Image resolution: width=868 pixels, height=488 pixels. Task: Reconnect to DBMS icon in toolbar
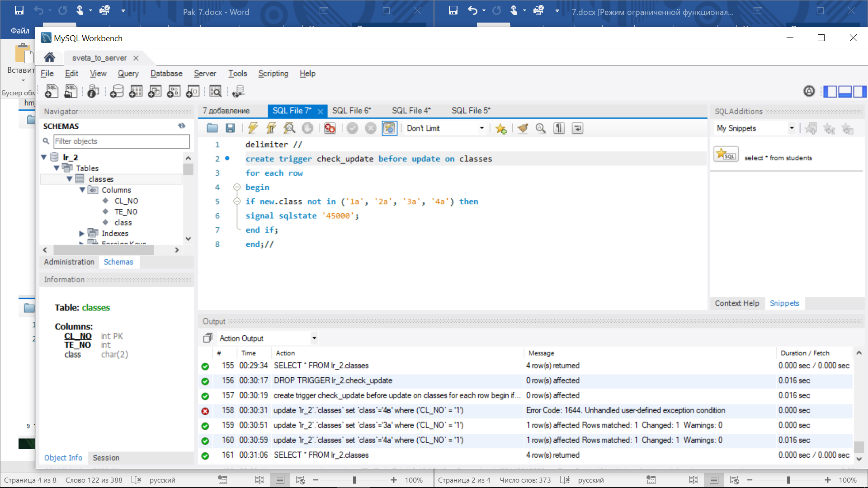click(x=238, y=91)
